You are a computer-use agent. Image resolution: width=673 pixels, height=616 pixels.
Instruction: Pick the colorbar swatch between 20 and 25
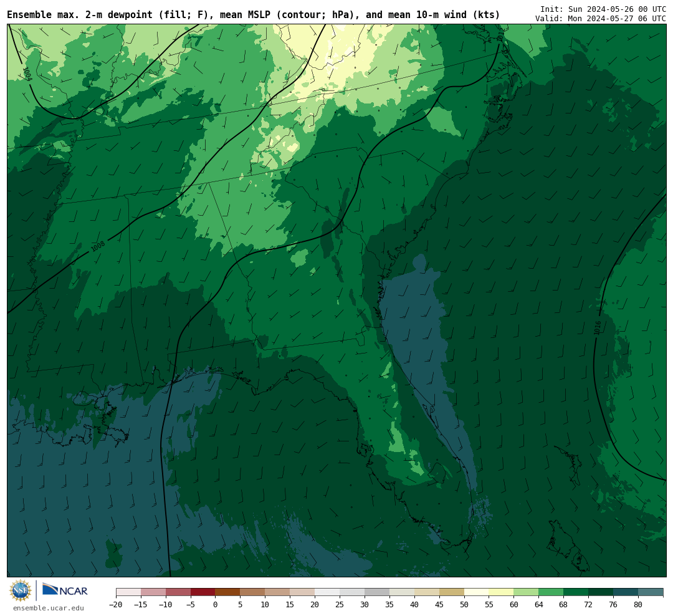tap(328, 592)
